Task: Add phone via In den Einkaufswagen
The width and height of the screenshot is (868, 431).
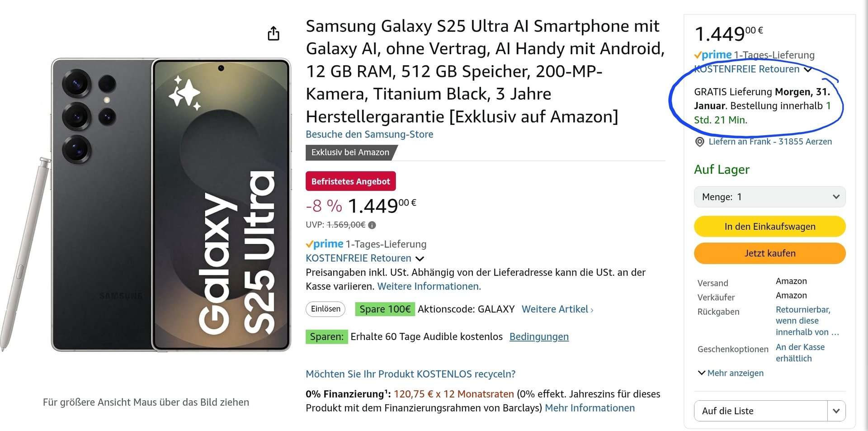Action: [x=769, y=227]
